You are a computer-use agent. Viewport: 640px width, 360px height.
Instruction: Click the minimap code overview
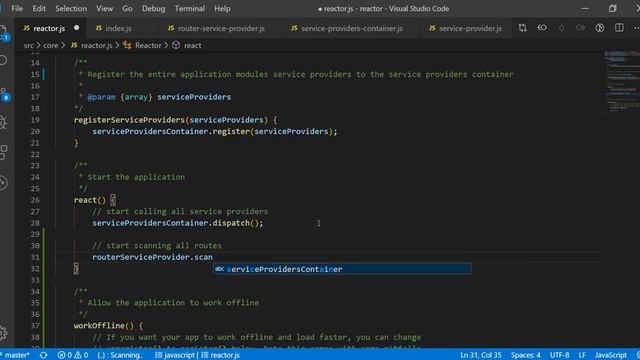(x=622, y=82)
